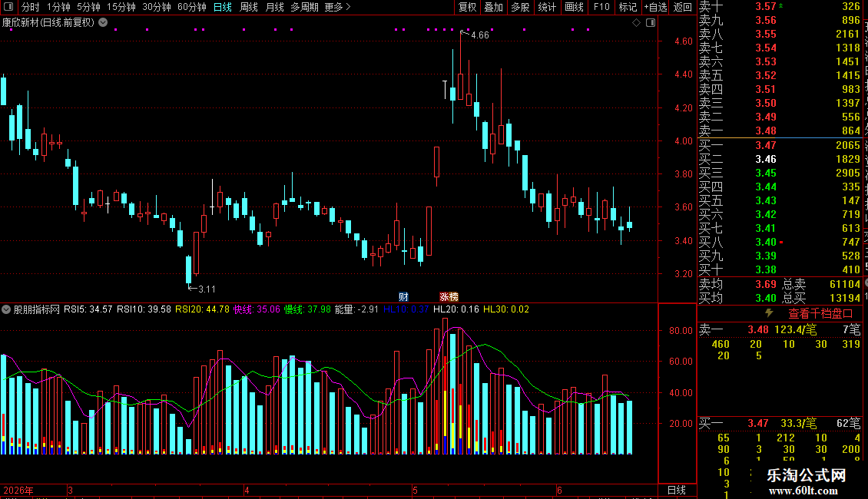
Task: Jump to month 4 on the timeline
Action: click(247, 490)
